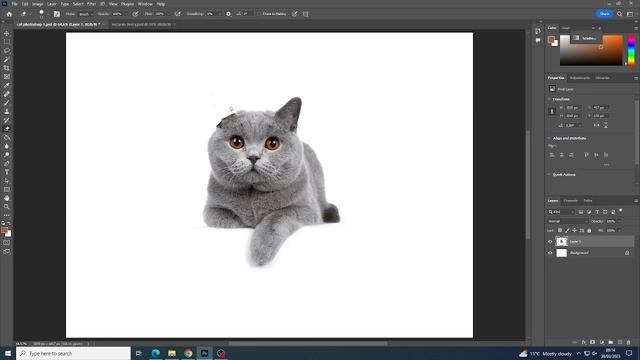Select the Hand tool
Screen dimensions: 640x360
pyautogui.click(x=7, y=198)
